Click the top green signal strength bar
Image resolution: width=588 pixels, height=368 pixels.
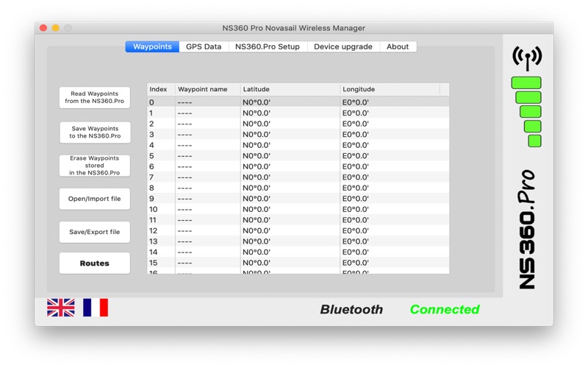pyautogui.click(x=526, y=83)
